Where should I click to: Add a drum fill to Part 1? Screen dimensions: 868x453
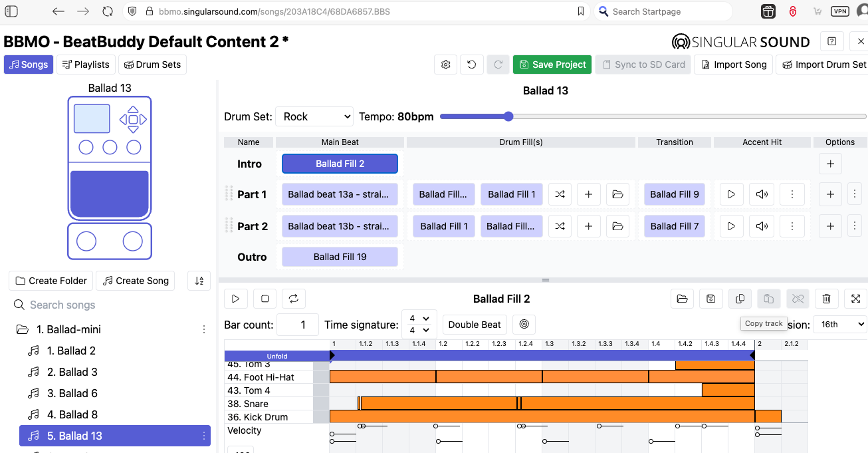(589, 194)
